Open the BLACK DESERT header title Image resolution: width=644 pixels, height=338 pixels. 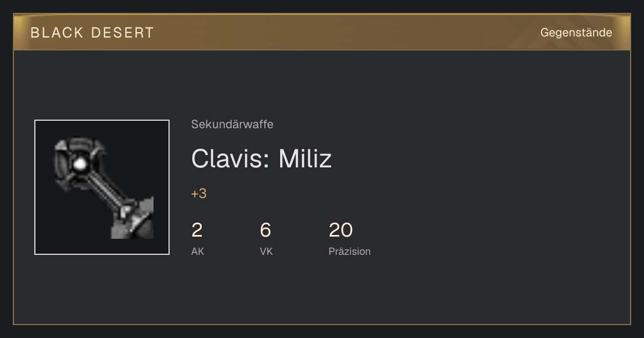coord(92,33)
